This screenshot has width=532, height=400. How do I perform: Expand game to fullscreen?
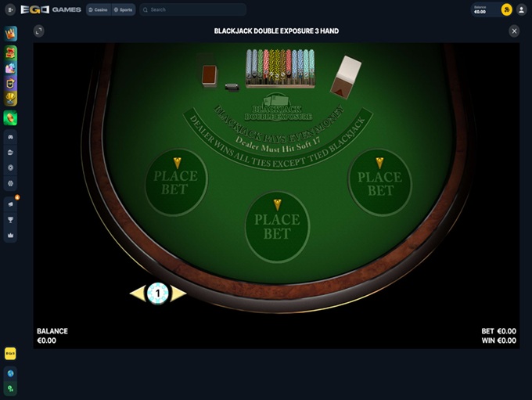(38, 31)
